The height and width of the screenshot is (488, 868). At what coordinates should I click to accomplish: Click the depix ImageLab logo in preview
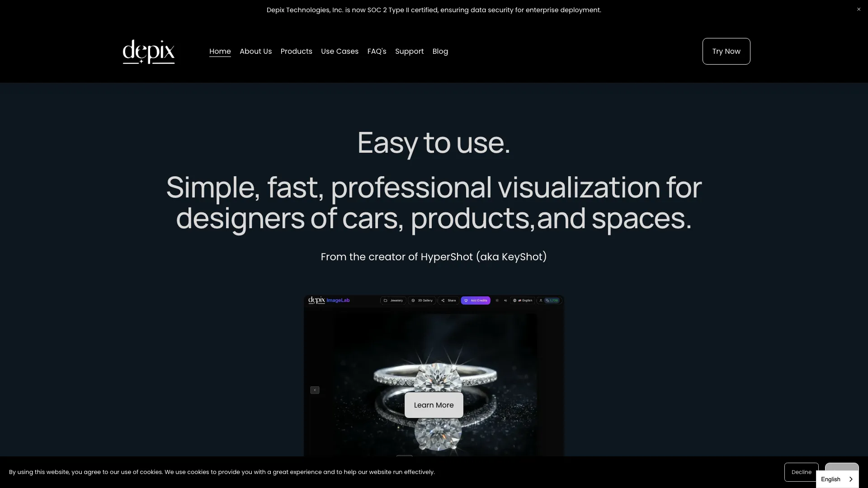(329, 300)
